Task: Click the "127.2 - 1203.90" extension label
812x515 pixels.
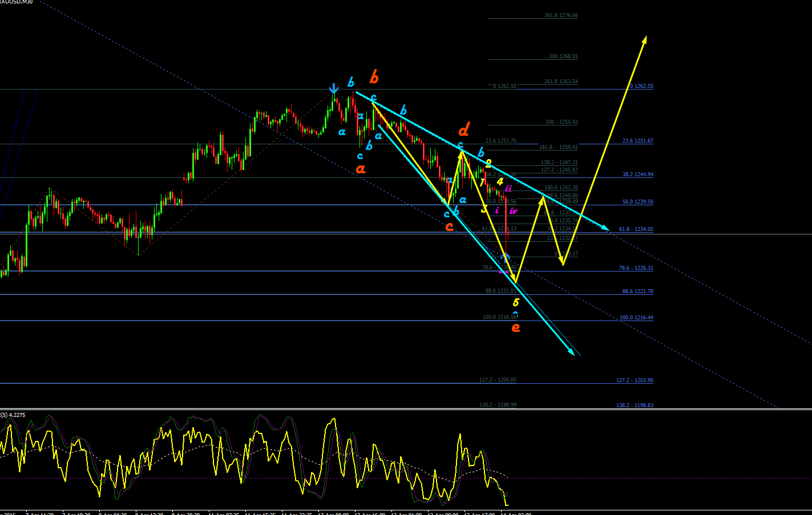Action: [x=635, y=380]
